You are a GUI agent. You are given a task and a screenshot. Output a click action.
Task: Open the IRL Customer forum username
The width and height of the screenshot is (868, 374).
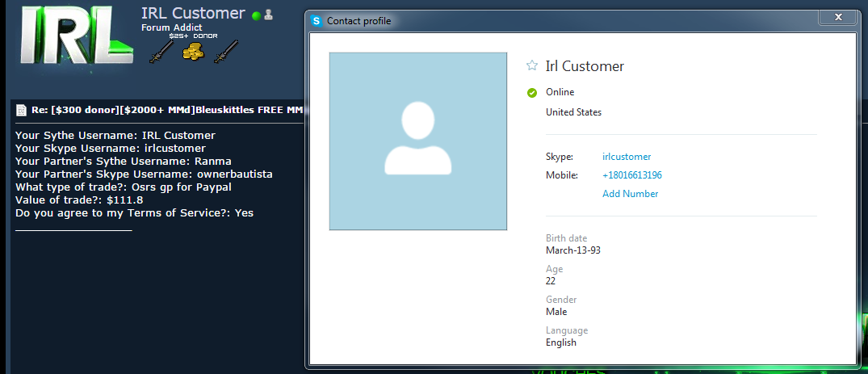193,13
